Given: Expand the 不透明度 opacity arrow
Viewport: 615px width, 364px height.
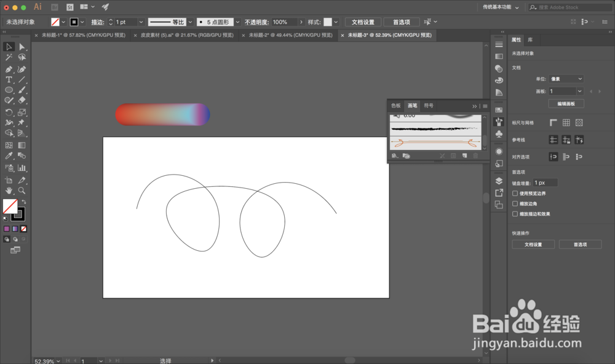Looking at the screenshot, I should [x=301, y=22].
